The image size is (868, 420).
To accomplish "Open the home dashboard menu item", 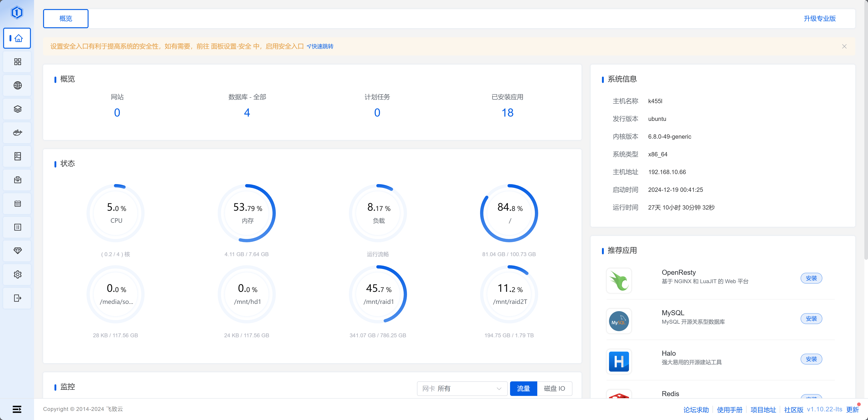I will 17,38.
